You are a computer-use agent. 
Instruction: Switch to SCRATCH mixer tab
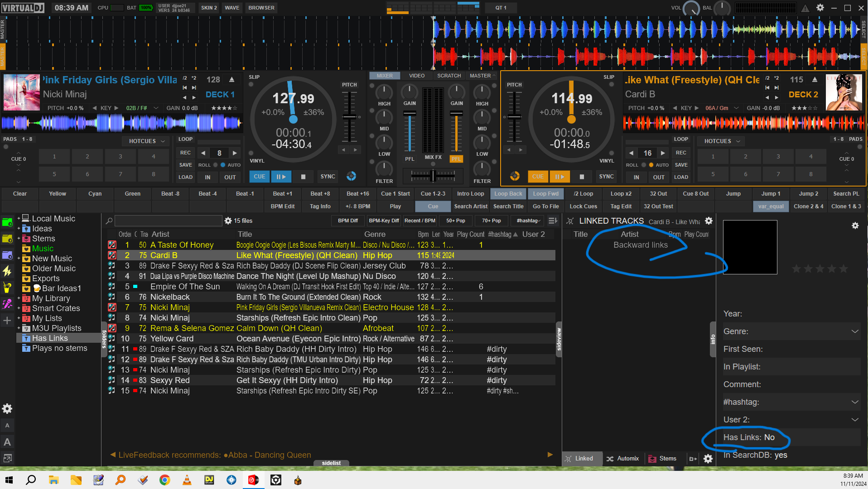(449, 76)
